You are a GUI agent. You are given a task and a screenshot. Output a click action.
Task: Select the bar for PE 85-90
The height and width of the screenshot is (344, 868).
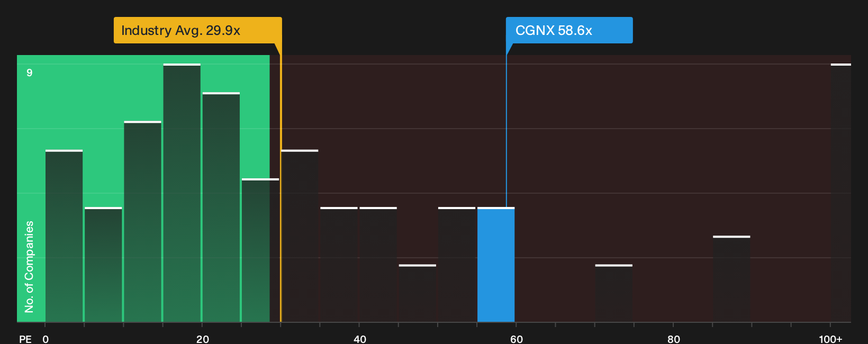pyautogui.click(x=731, y=279)
